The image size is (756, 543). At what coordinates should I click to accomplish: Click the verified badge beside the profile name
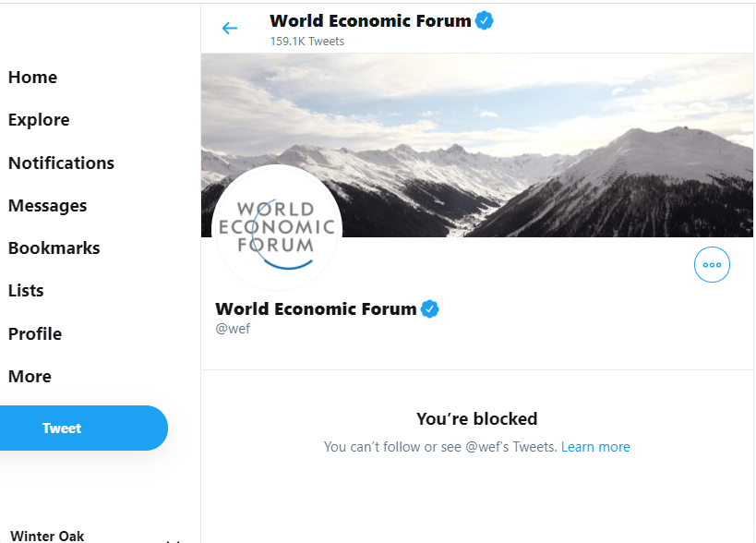430,309
